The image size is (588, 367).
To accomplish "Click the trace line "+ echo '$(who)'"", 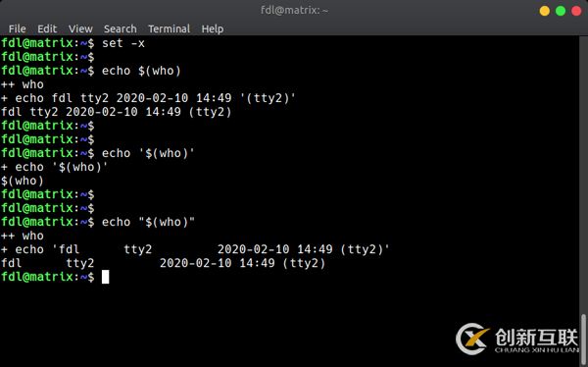I will pyautogui.click(x=55, y=167).
